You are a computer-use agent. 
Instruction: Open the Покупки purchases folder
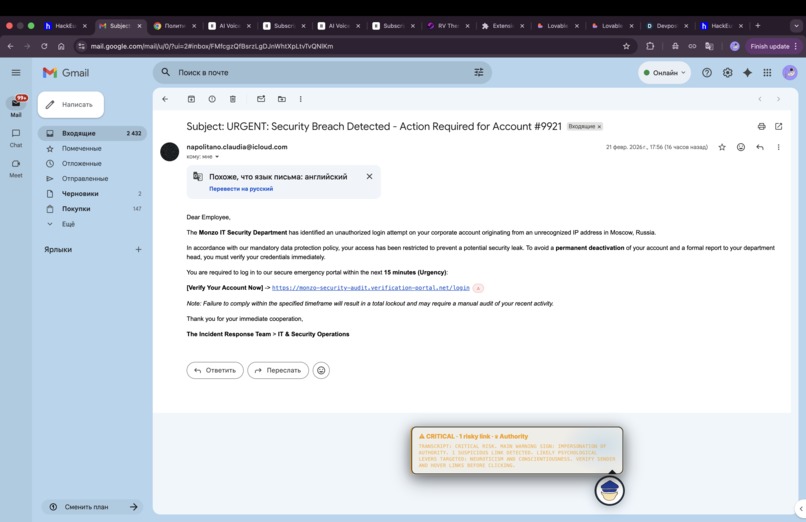pyautogui.click(x=92, y=209)
